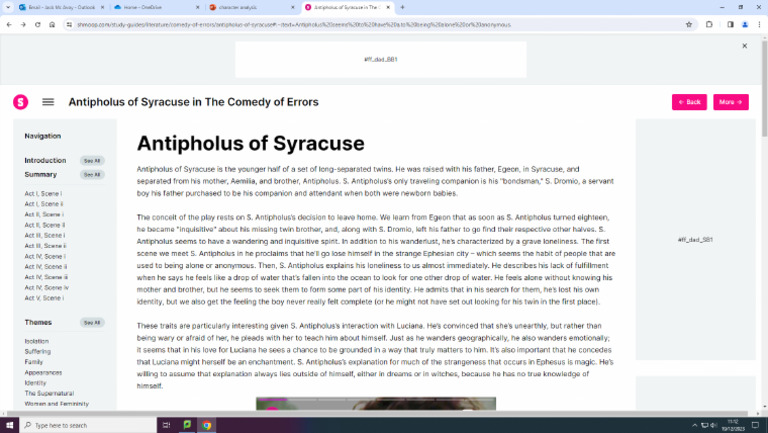This screenshot has width=768, height=433.
Task: Open the taskbar clock and date
Action: click(x=733, y=425)
